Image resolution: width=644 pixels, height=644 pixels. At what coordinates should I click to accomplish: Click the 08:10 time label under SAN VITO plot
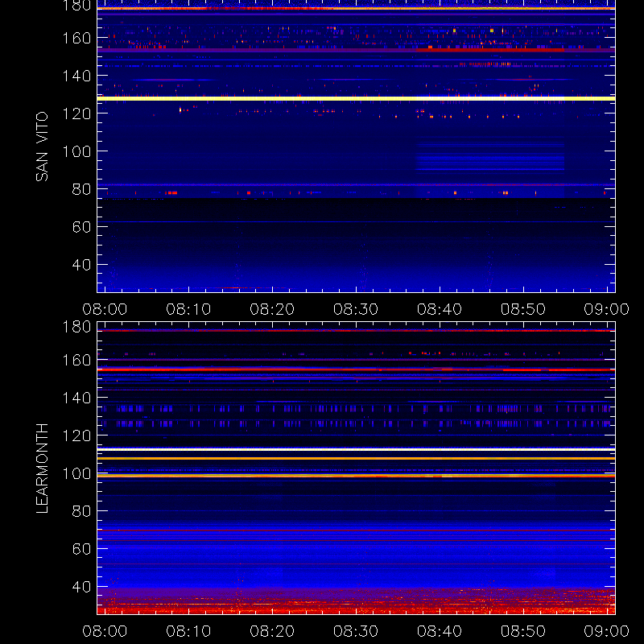[188, 309]
